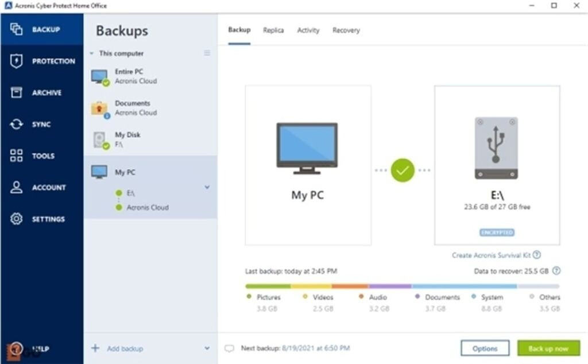
Task: Collapse the My PC backup destinations
Action: 207,187
